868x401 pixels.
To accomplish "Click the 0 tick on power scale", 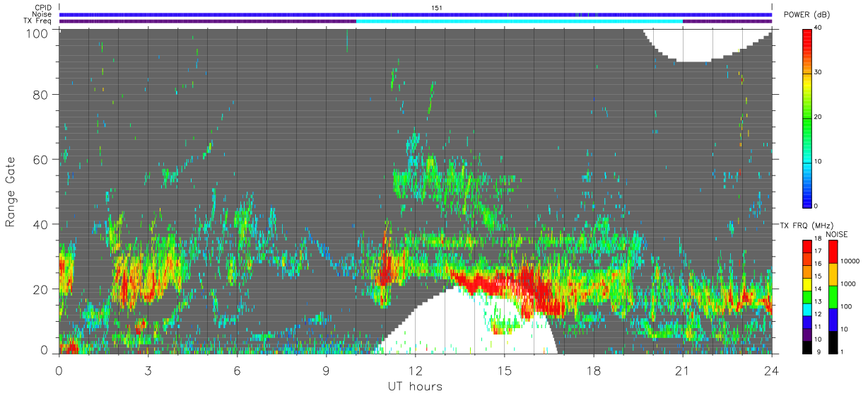I will 816,206.
